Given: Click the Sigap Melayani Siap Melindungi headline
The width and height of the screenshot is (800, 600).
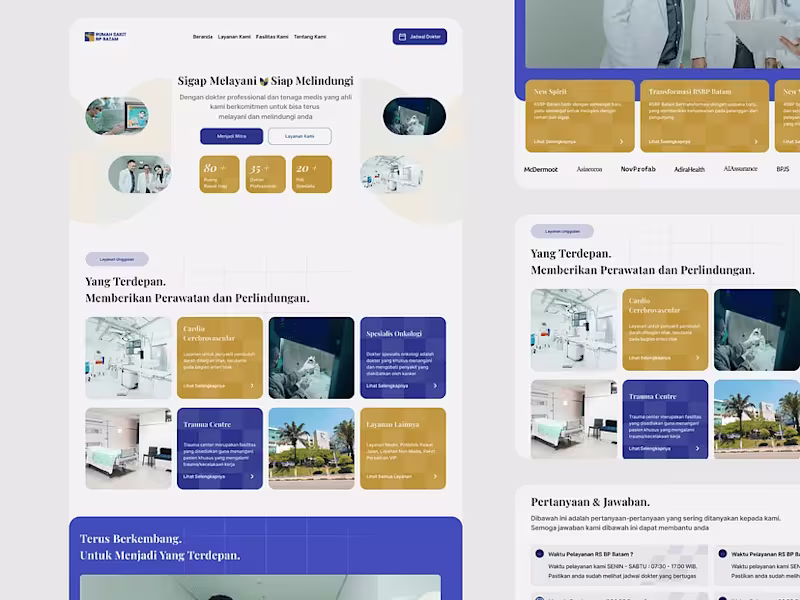Looking at the screenshot, I should coord(265,81).
